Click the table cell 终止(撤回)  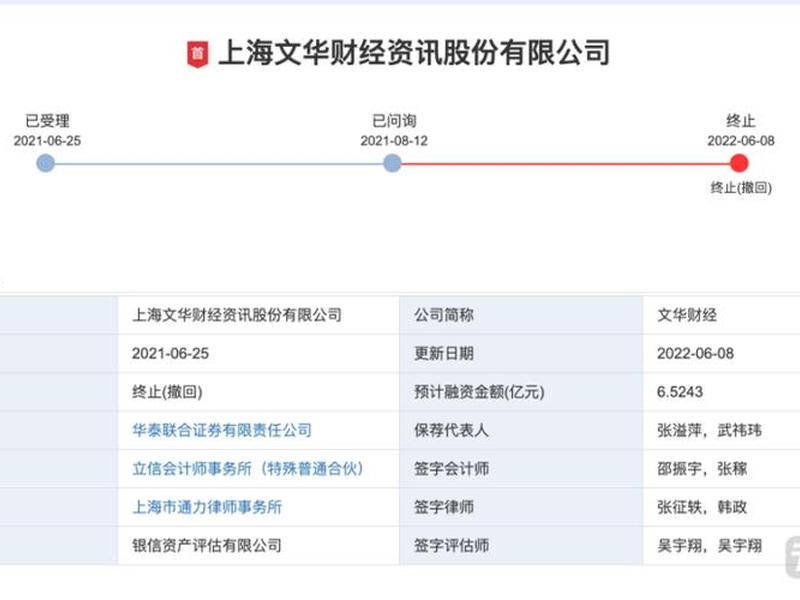pyautogui.click(x=259, y=392)
